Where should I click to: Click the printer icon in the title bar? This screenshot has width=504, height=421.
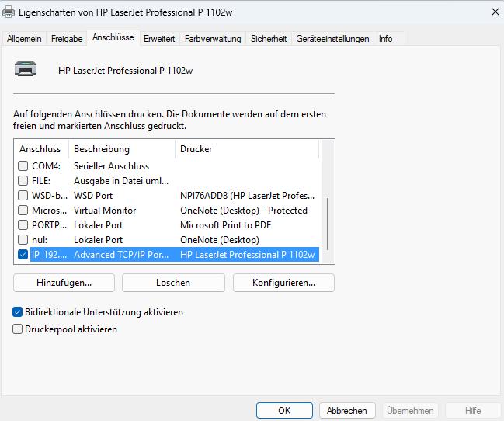[x=9, y=12]
